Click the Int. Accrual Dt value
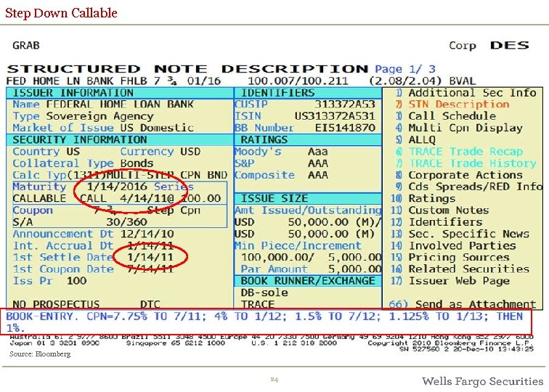 (x=150, y=245)
